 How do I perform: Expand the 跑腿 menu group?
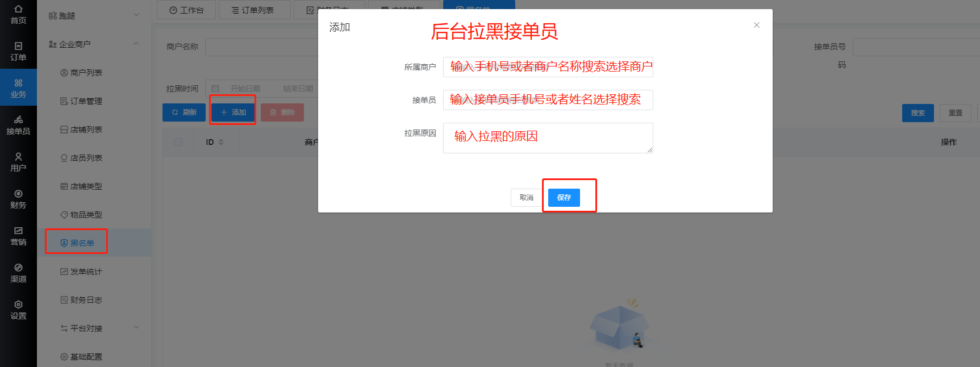[x=94, y=15]
